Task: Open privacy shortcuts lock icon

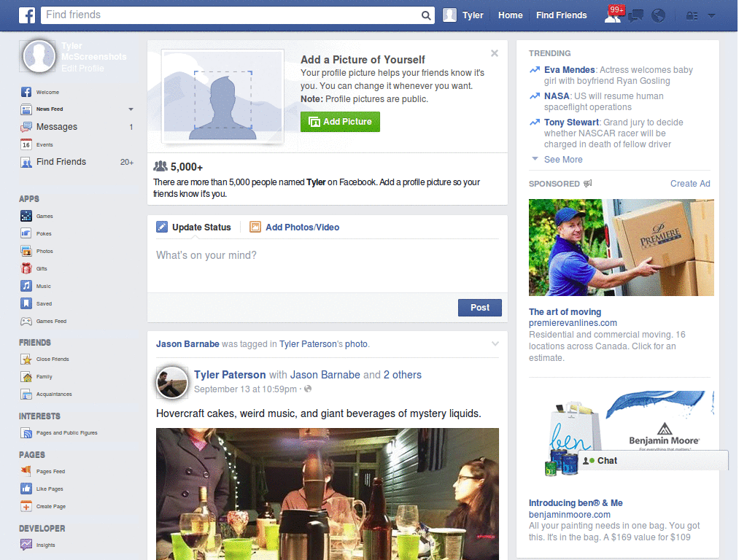Action: tap(692, 16)
